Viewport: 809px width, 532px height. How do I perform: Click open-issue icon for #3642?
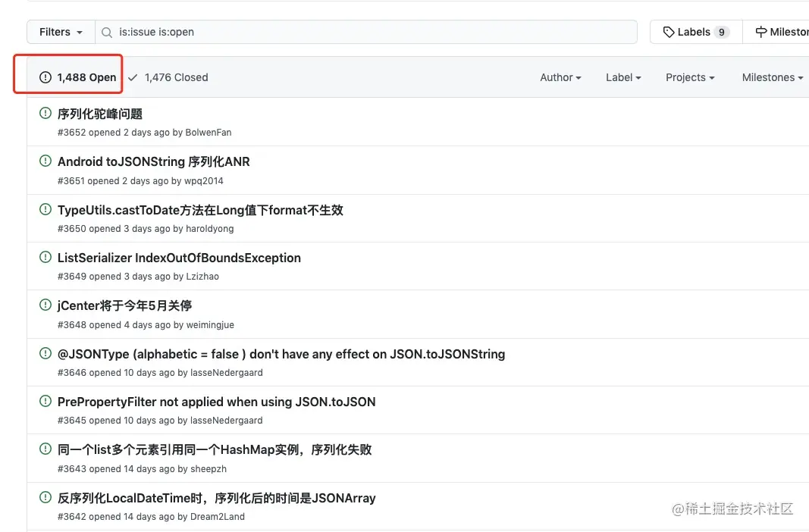pyautogui.click(x=45, y=497)
